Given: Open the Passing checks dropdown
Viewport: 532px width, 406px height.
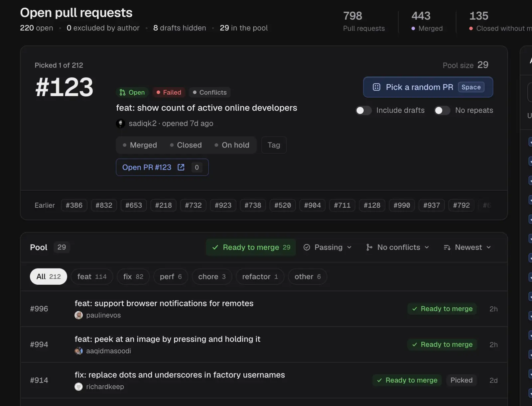Looking at the screenshot, I should 328,247.
